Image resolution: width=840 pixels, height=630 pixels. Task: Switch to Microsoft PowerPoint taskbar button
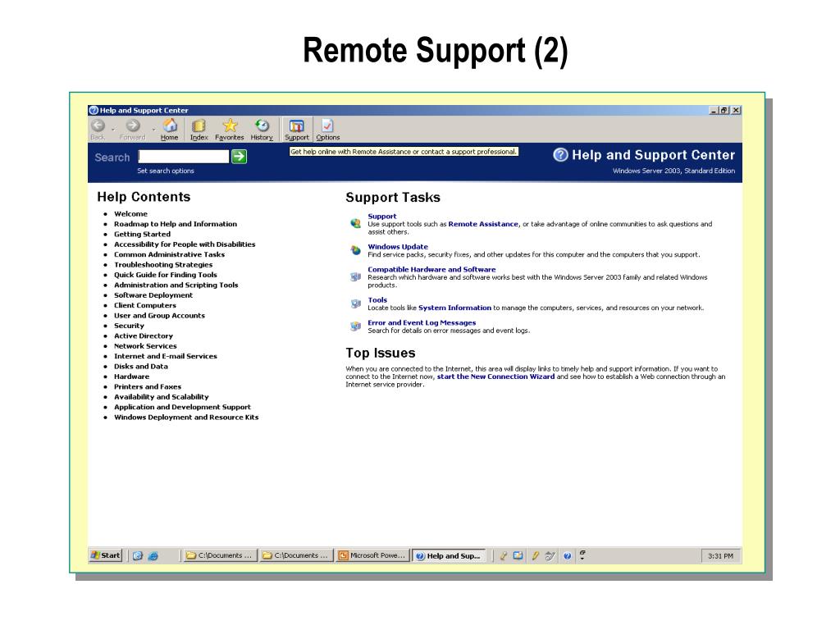[372, 555]
